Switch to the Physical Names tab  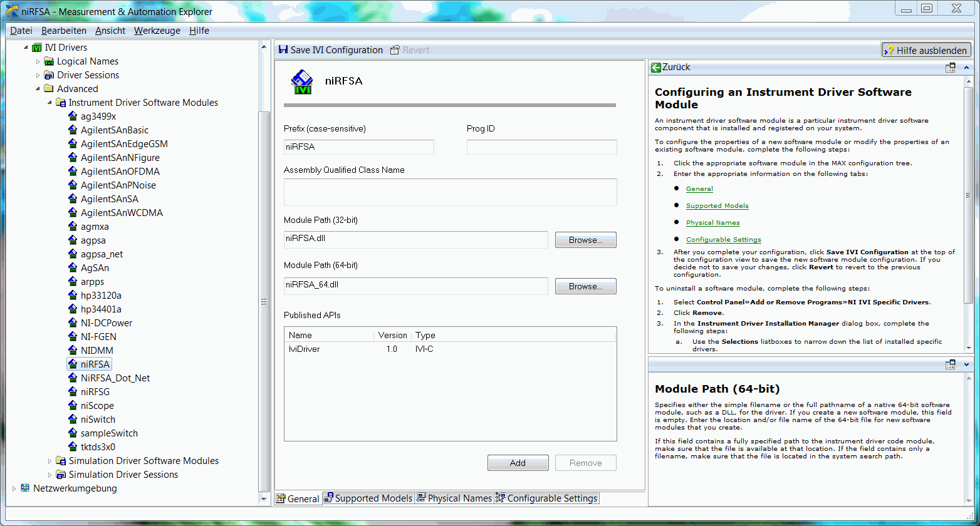pos(454,498)
